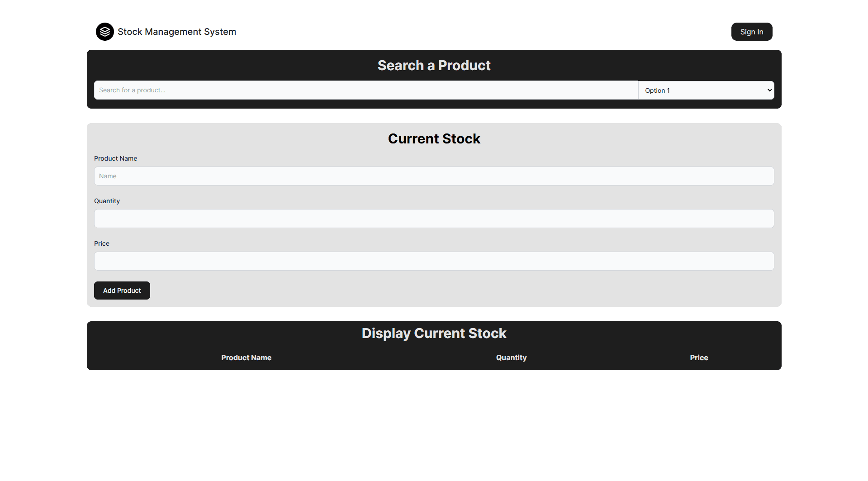Open the Stock Management System title link
This screenshot has height=481, width=868.
tap(177, 32)
